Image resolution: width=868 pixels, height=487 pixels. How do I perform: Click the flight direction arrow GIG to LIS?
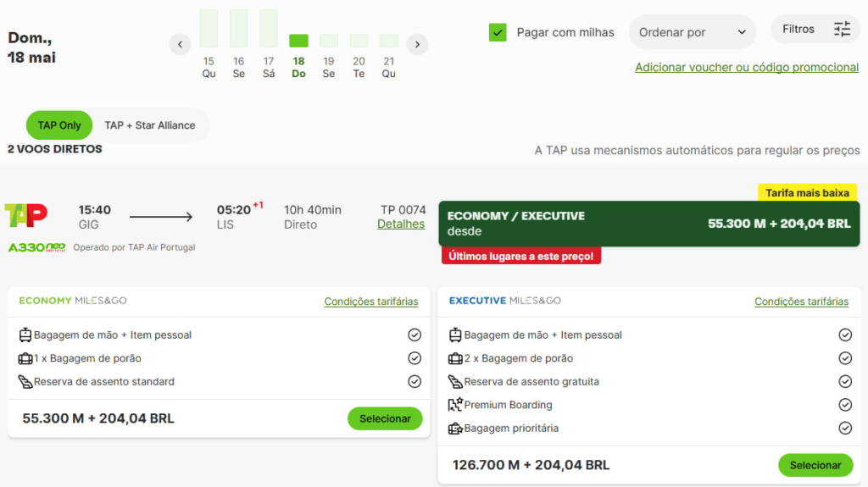pos(161,217)
